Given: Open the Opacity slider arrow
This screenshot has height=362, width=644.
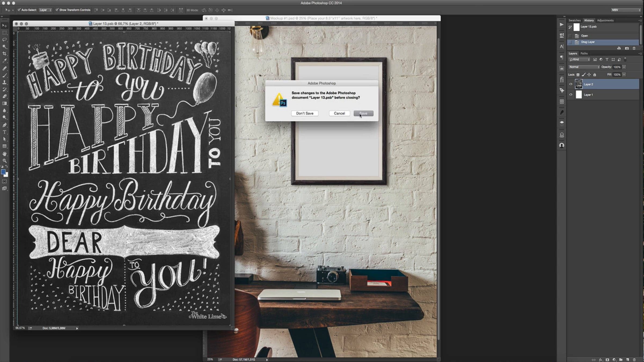Looking at the screenshot, I should [624, 67].
